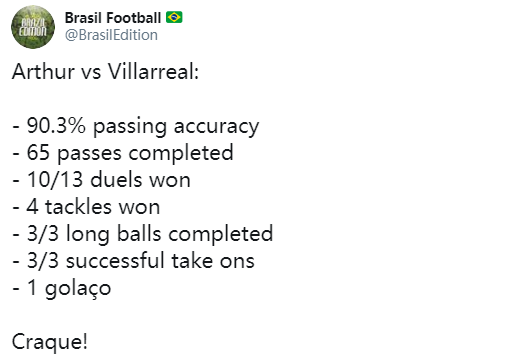The width and height of the screenshot is (506, 360).
Task: Click the words passing accuracy
Action: click(x=176, y=127)
